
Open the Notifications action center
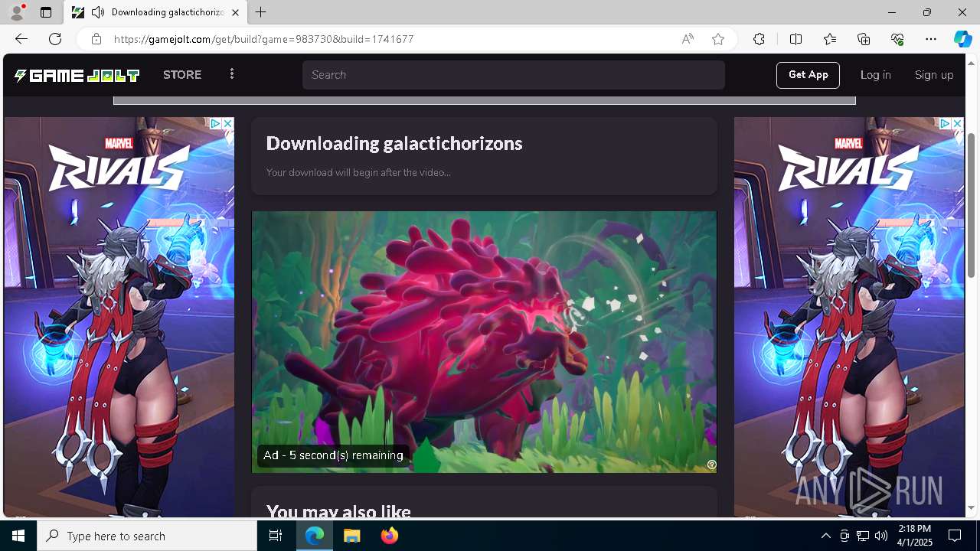tap(955, 536)
